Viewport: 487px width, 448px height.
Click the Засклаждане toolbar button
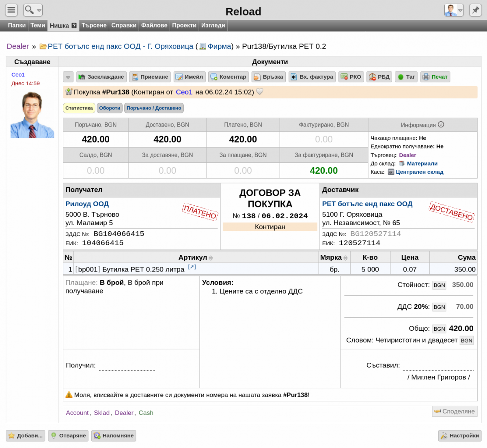coord(101,77)
